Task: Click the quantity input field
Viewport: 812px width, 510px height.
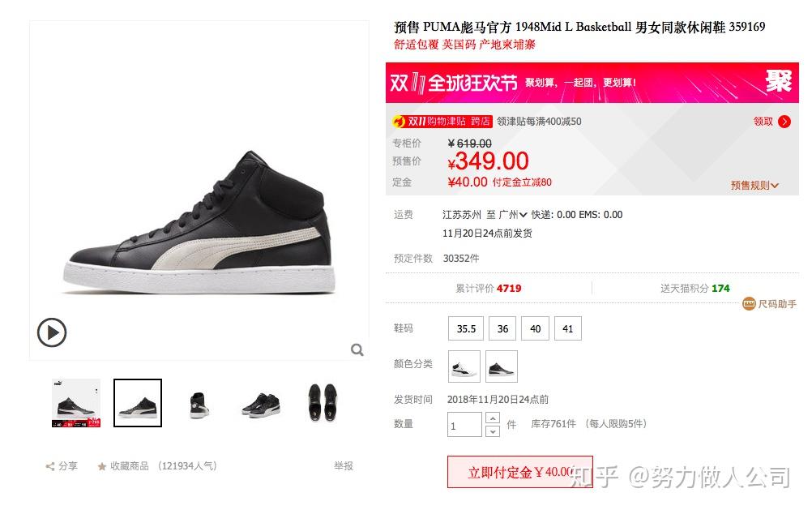Action: click(464, 425)
